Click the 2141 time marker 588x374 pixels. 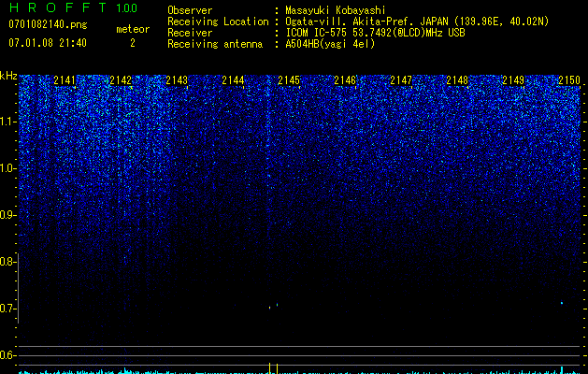coord(65,80)
